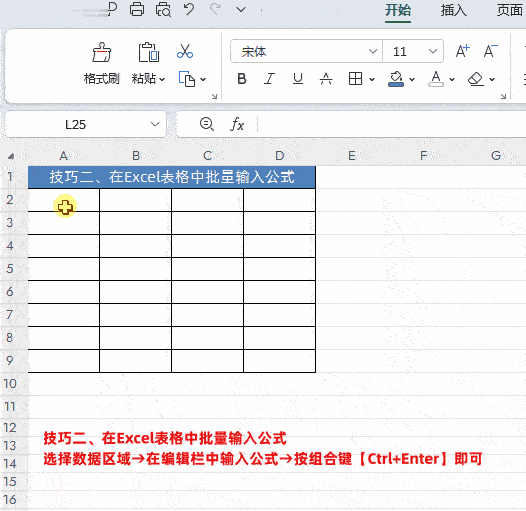Click red text starting 选择数据区域

pos(262,459)
